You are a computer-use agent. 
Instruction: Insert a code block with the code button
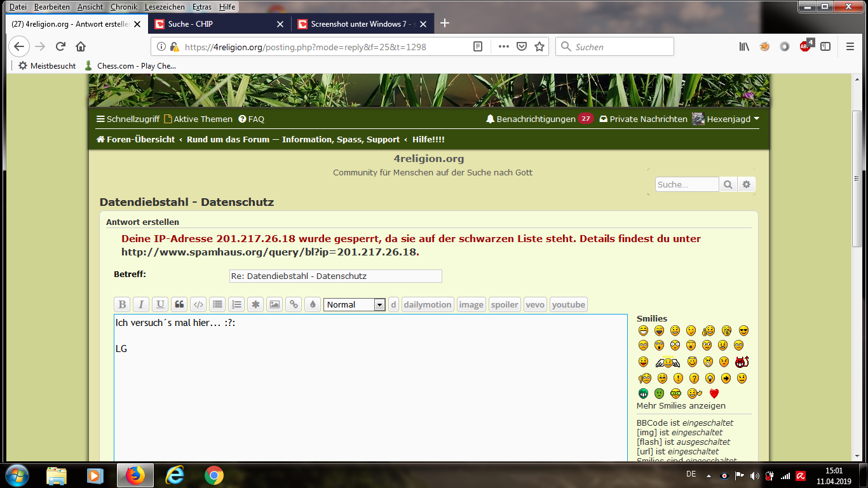point(198,304)
